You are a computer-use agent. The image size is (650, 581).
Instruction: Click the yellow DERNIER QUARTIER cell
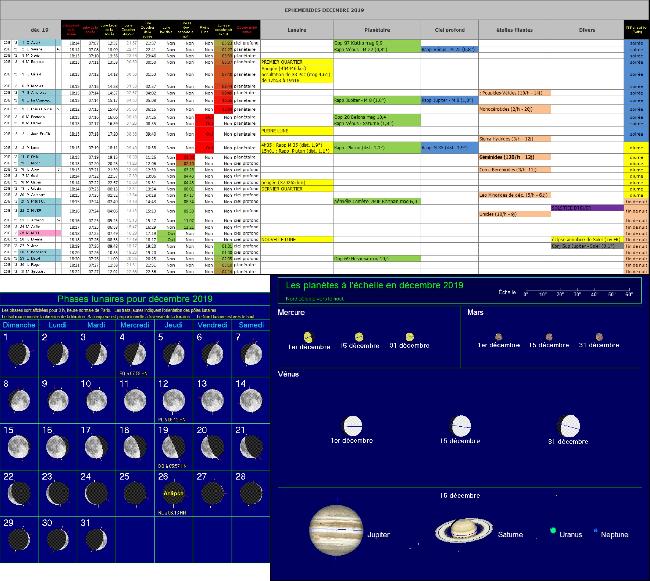point(297,189)
